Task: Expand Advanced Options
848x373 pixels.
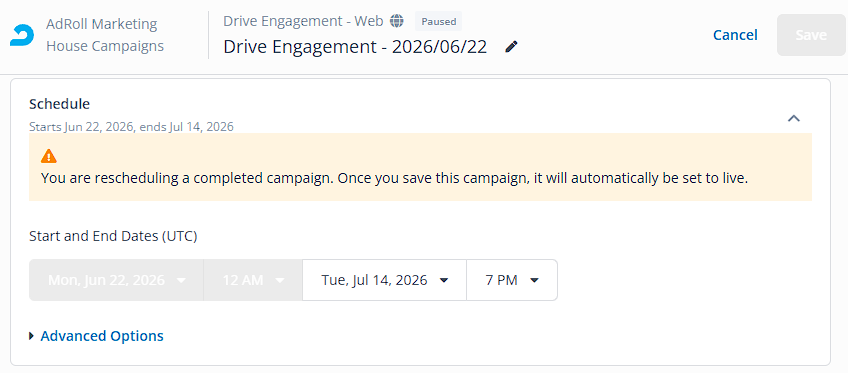Action: [102, 336]
